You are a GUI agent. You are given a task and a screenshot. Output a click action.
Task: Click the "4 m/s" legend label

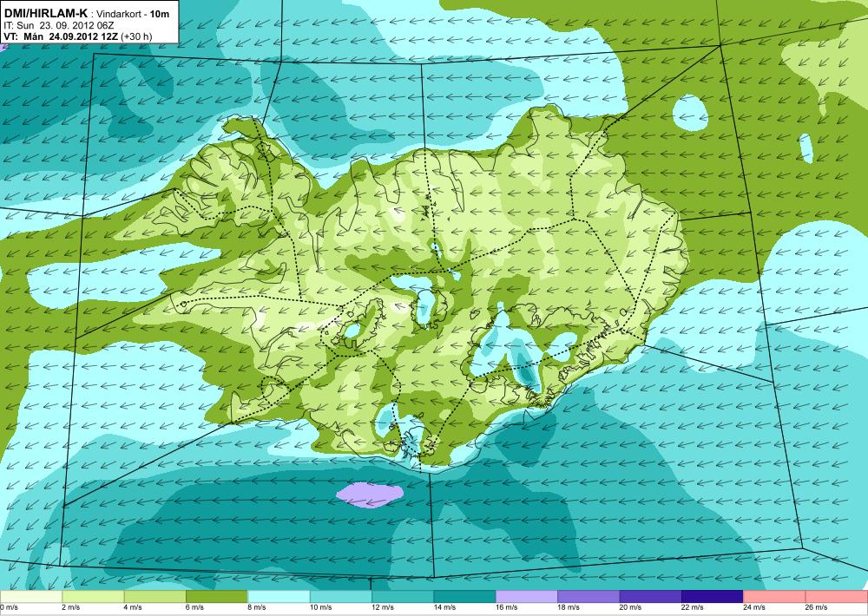(x=133, y=607)
